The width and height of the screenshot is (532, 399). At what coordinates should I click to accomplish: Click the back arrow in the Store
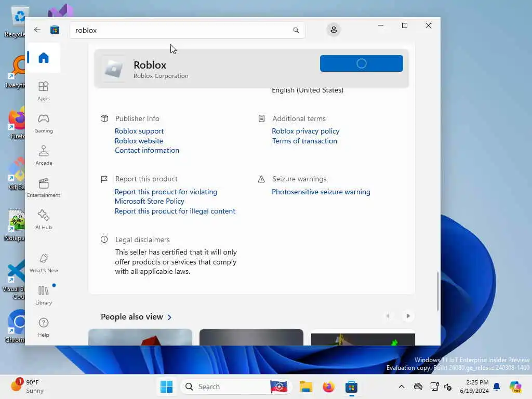37,30
